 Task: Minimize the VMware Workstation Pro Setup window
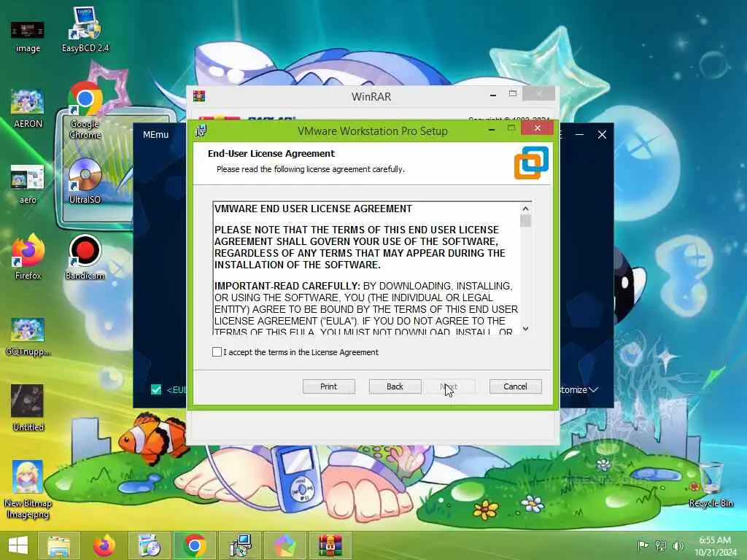(x=491, y=129)
